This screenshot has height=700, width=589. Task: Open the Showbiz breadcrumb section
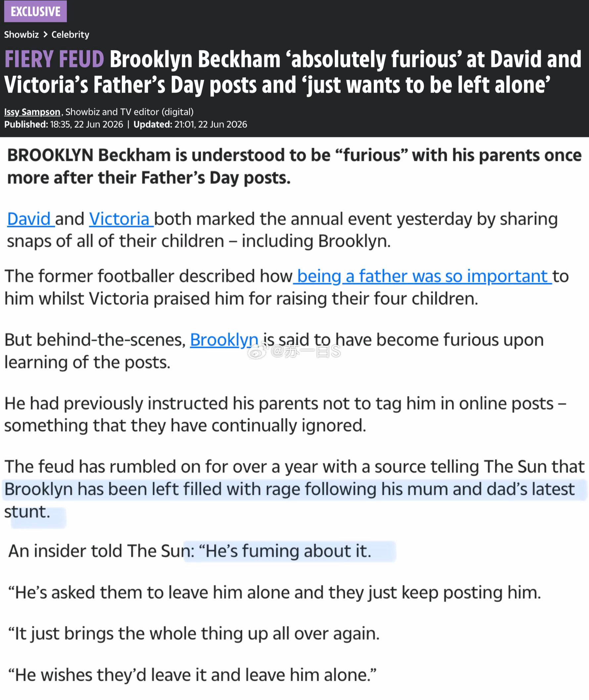(22, 34)
